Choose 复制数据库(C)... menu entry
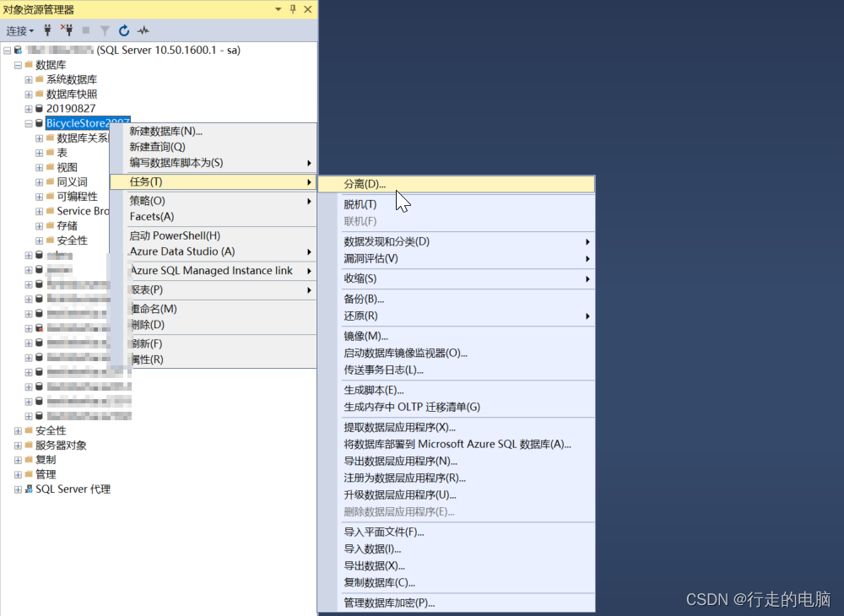Viewport: 844px width, 616px height. [x=457, y=582]
